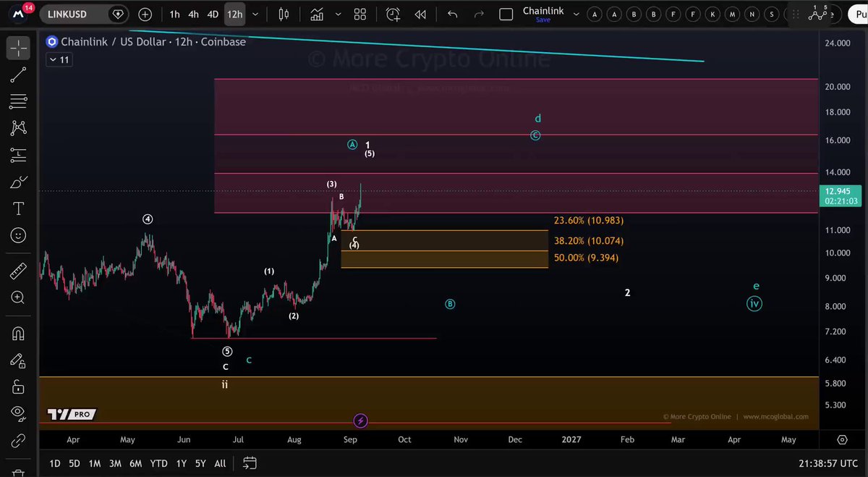The image size is (868, 477).
Task: Hide all drawings with the eye icon
Action: 19,413
